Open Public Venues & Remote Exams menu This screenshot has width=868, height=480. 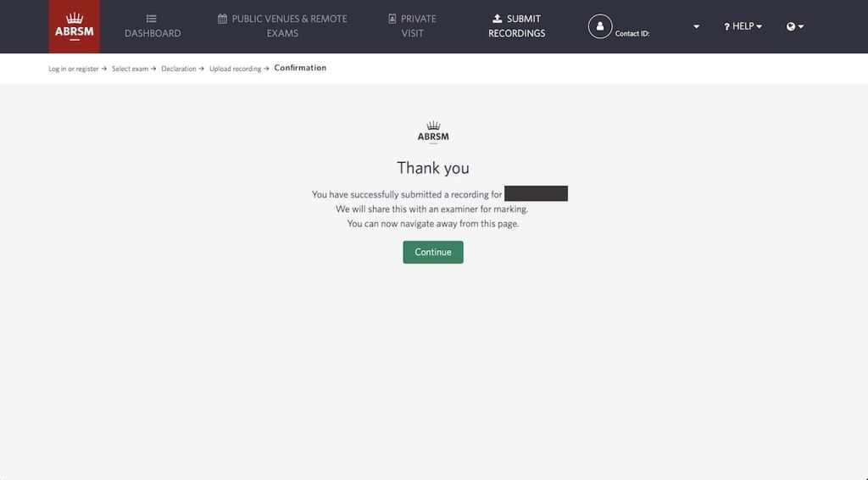coord(282,26)
